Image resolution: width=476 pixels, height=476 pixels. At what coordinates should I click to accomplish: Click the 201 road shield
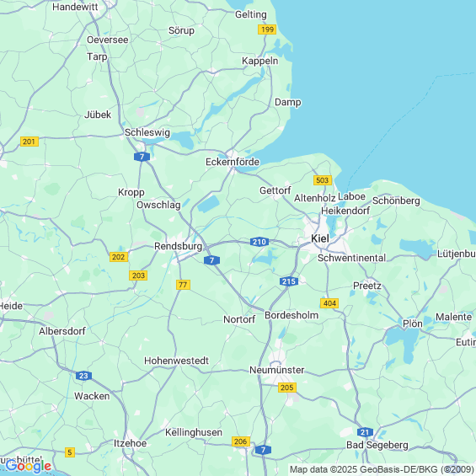29,142
